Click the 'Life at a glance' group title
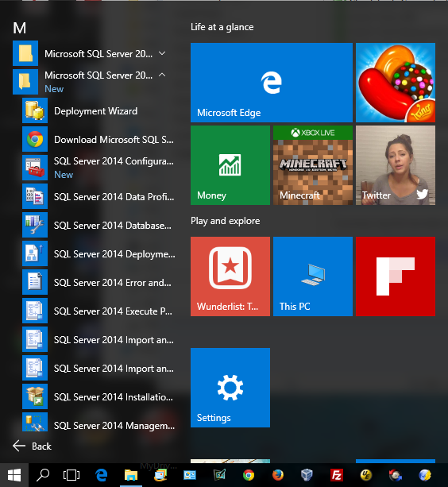 tap(222, 27)
